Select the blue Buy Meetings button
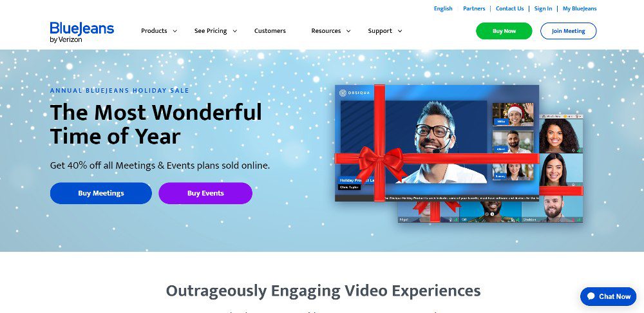The width and height of the screenshot is (644, 313). (x=101, y=193)
